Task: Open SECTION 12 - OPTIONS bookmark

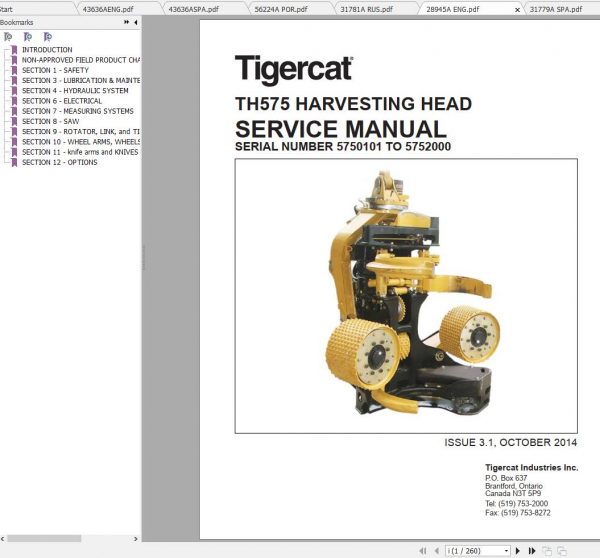Action: [60, 162]
